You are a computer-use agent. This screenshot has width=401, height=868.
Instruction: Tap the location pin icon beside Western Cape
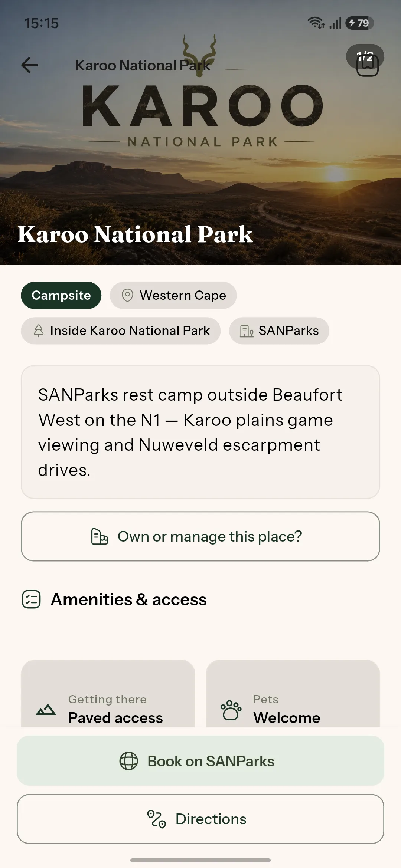pos(127,295)
